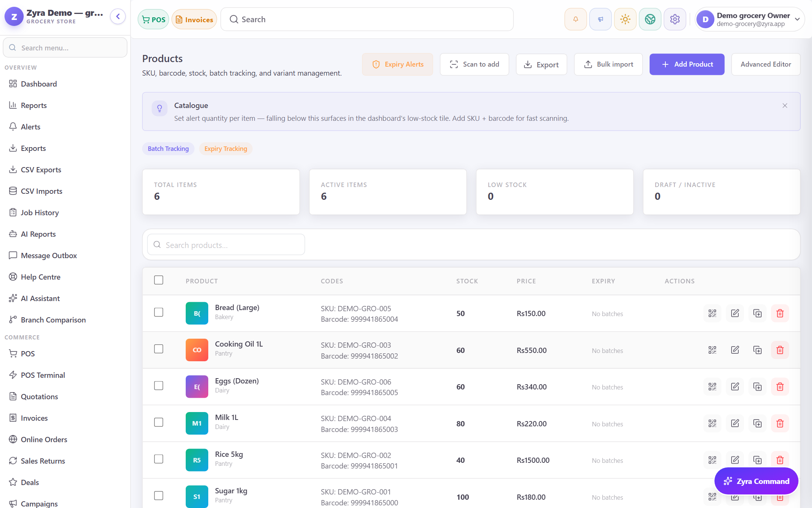Focus the Search menu field
812x508 pixels.
tap(65, 48)
